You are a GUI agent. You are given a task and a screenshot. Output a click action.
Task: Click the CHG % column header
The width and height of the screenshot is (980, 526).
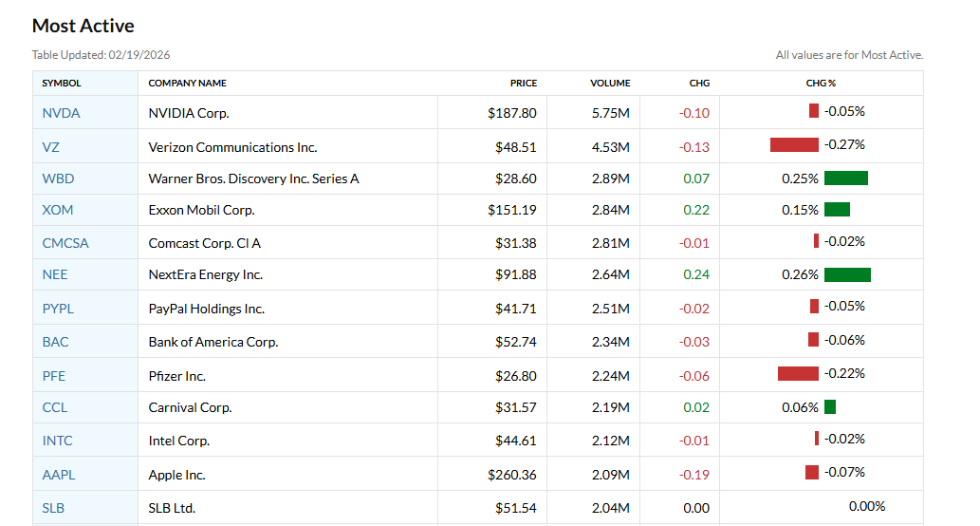coord(821,84)
